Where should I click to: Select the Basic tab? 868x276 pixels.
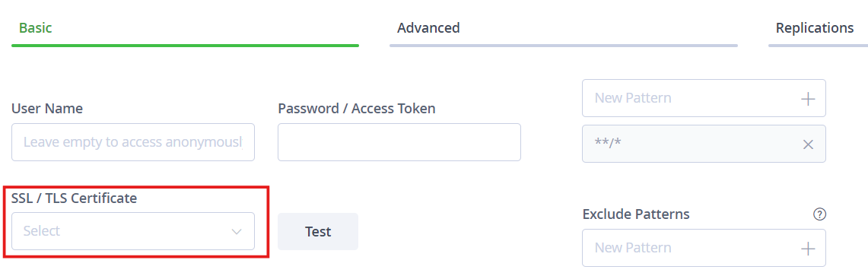[x=36, y=27]
